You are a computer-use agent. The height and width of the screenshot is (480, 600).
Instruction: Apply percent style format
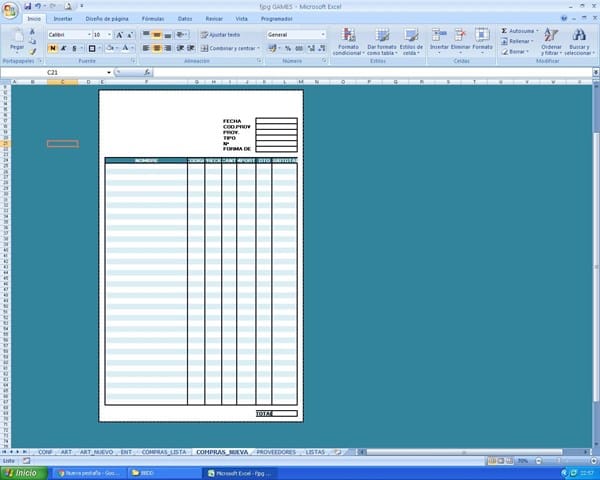(288, 48)
